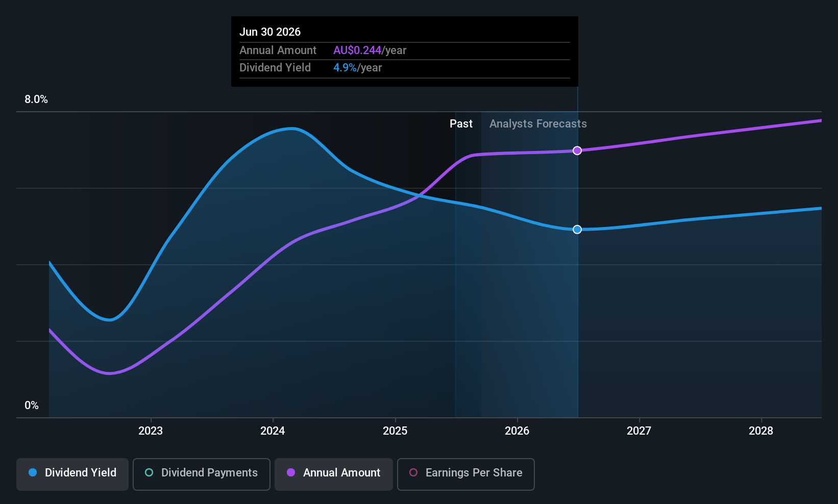Click the 2027 axis label
The width and height of the screenshot is (838, 504).
(x=639, y=431)
